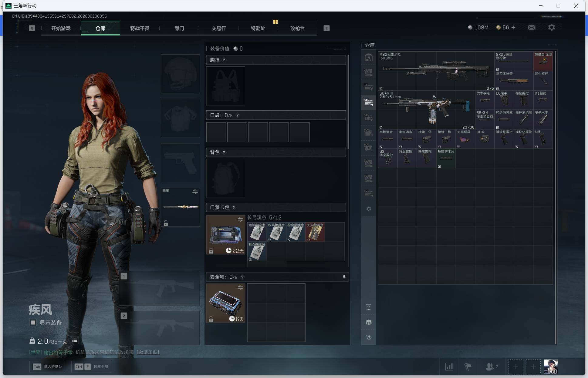The height and width of the screenshot is (378, 588).
Task: Click the Tab 进入特勤处 button
Action: coord(47,366)
